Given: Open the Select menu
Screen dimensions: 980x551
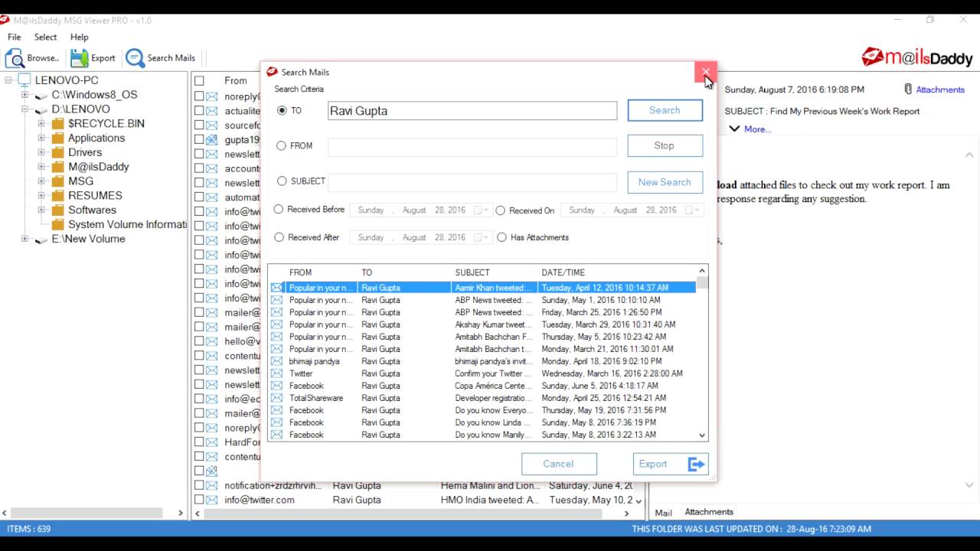Looking at the screenshot, I should click(45, 37).
